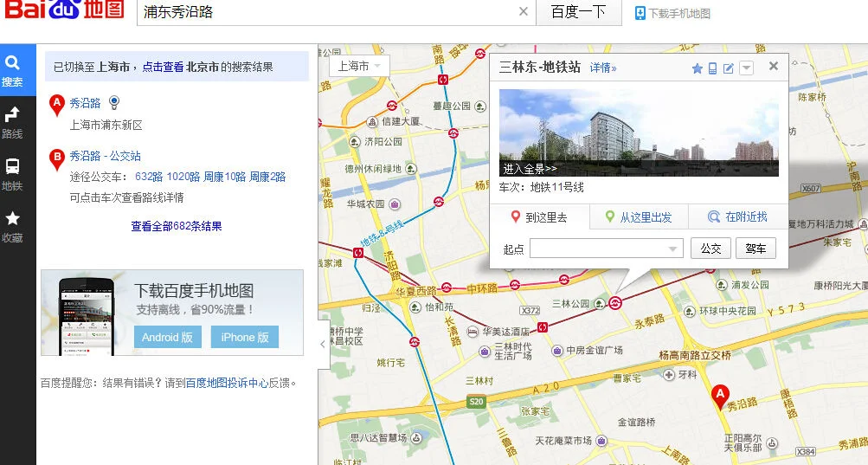The width and height of the screenshot is (868, 465).
Task: Open the panorama photo 进入全景
Action: 639,132
